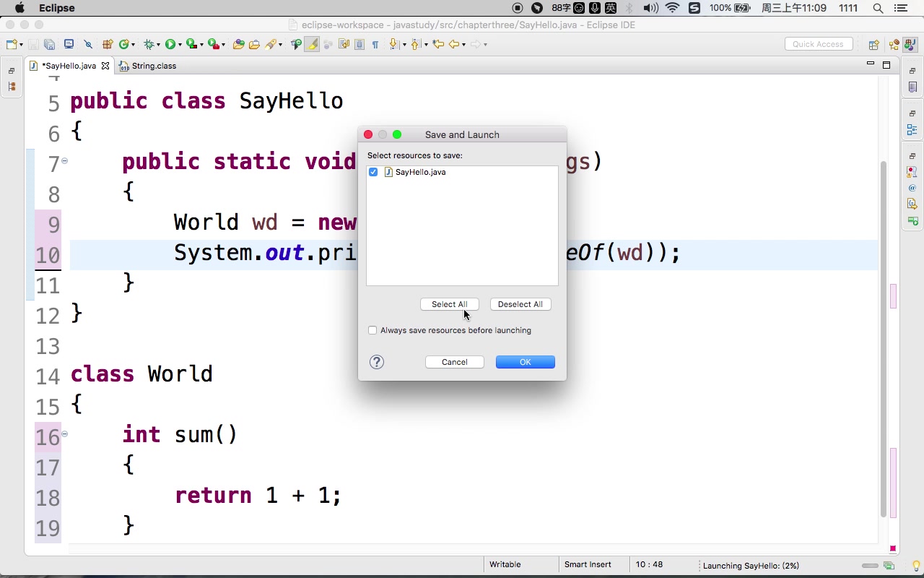Open the Declaration view trim icon
Image resolution: width=924 pixels, height=578 pixels.
pyautogui.click(x=912, y=204)
